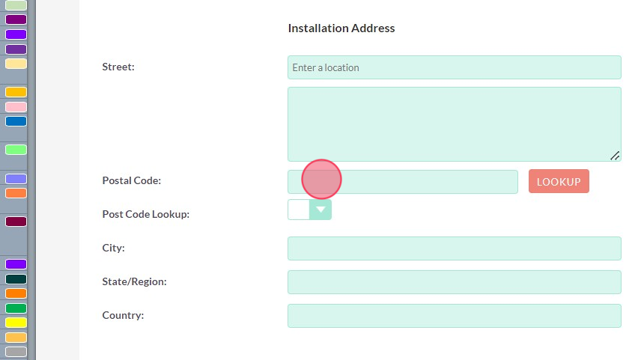Pick the maroon color tag in sidebar
Viewport: 644px width, 360px height.
click(x=16, y=222)
